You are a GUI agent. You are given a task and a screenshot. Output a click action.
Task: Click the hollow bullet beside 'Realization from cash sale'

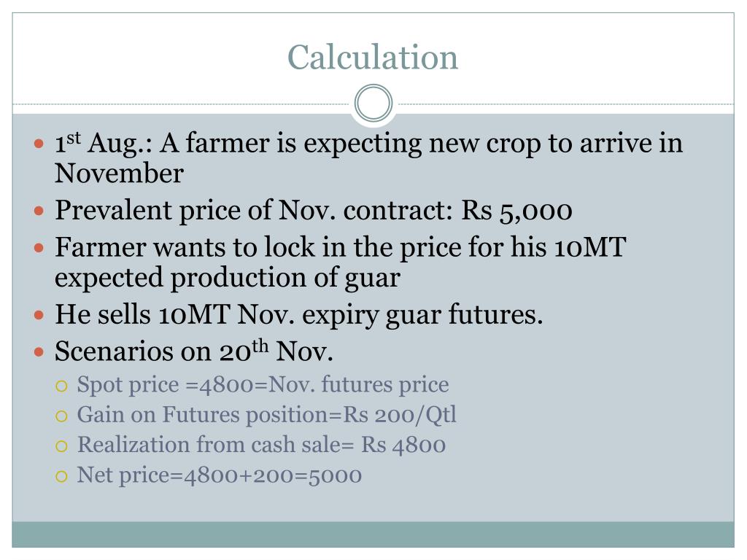click(61, 446)
